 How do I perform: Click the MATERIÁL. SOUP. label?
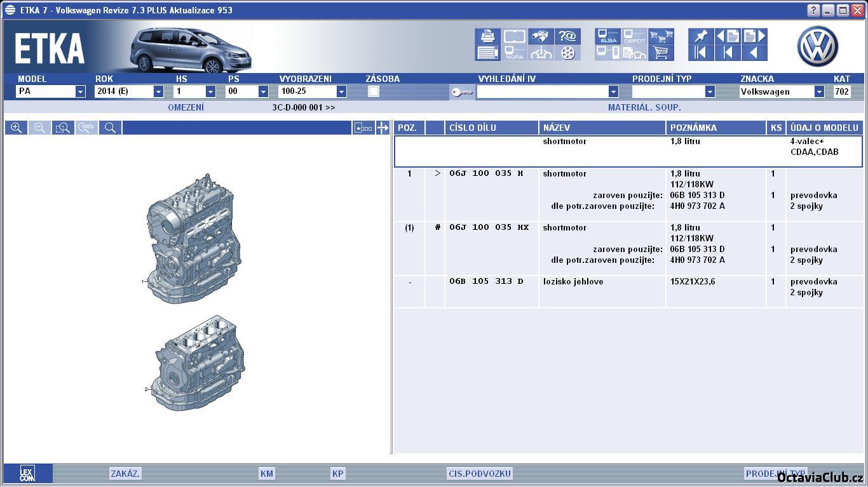click(x=644, y=107)
